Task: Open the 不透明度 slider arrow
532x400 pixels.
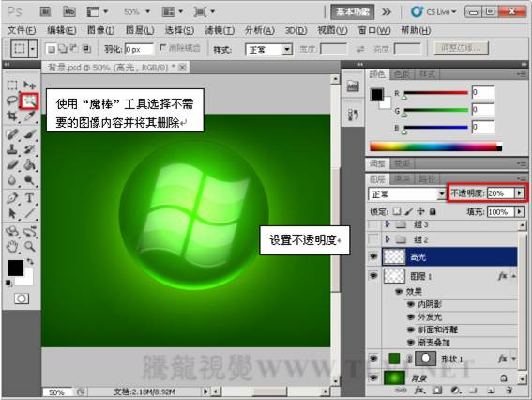Action: [x=520, y=193]
